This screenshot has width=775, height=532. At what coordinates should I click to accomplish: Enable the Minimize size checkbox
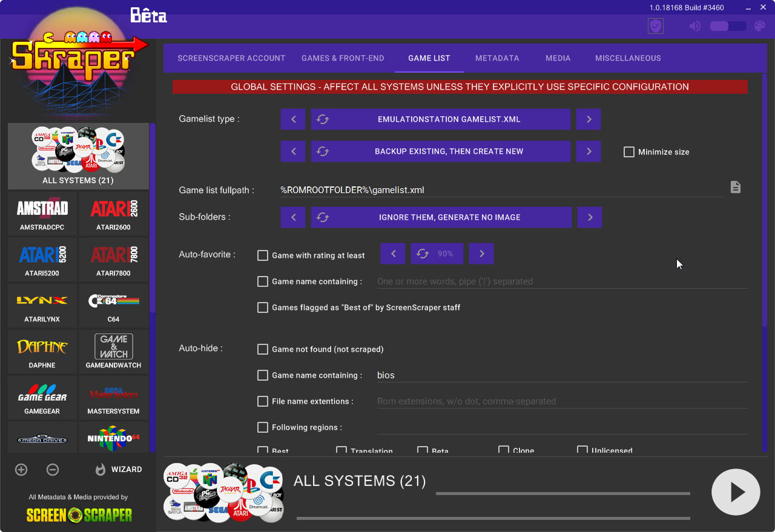pyautogui.click(x=629, y=152)
